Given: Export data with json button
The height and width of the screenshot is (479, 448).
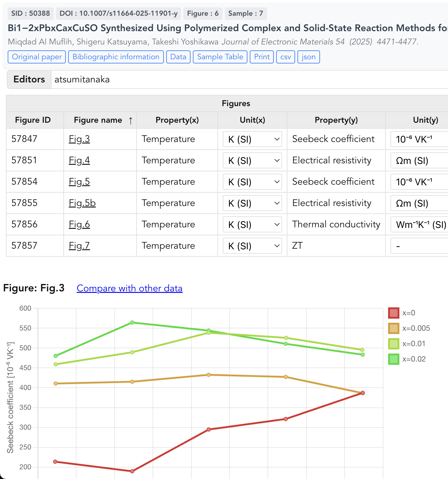Looking at the screenshot, I should coord(308,57).
